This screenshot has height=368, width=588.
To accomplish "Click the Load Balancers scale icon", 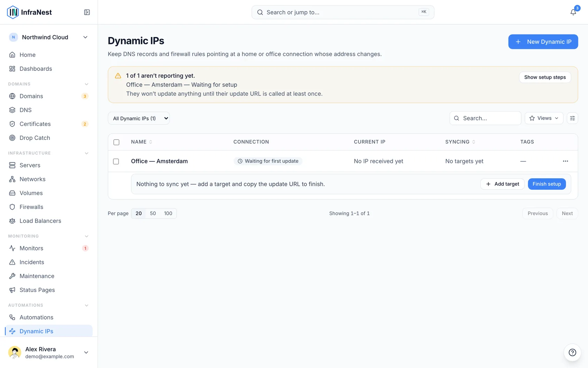I will (12, 221).
